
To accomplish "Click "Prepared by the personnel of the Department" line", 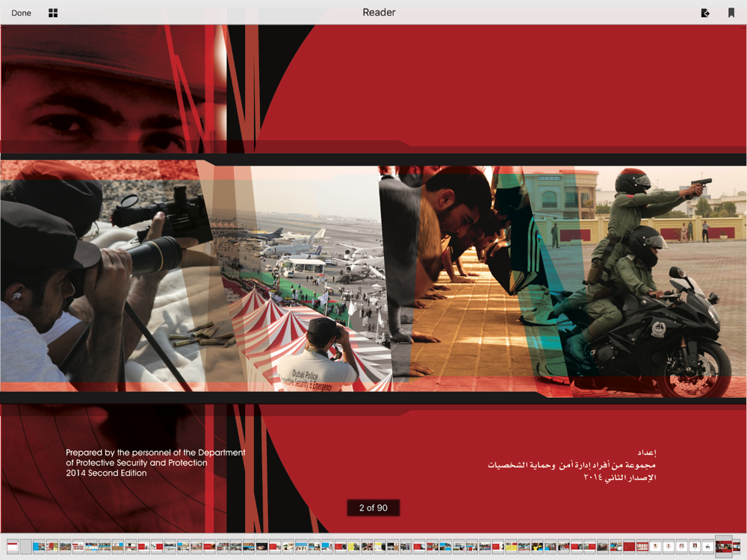I will [x=156, y=452].
